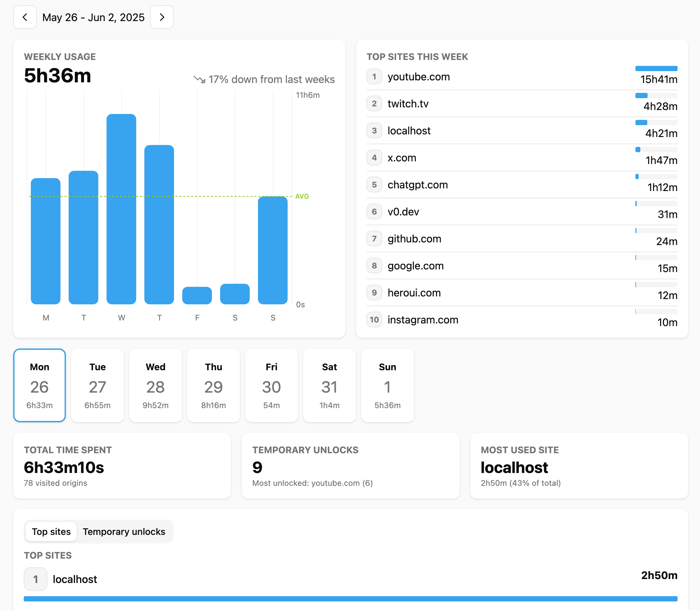Click the youtube.com usage progress bar
700x610 pixels.
pos(656,69)
